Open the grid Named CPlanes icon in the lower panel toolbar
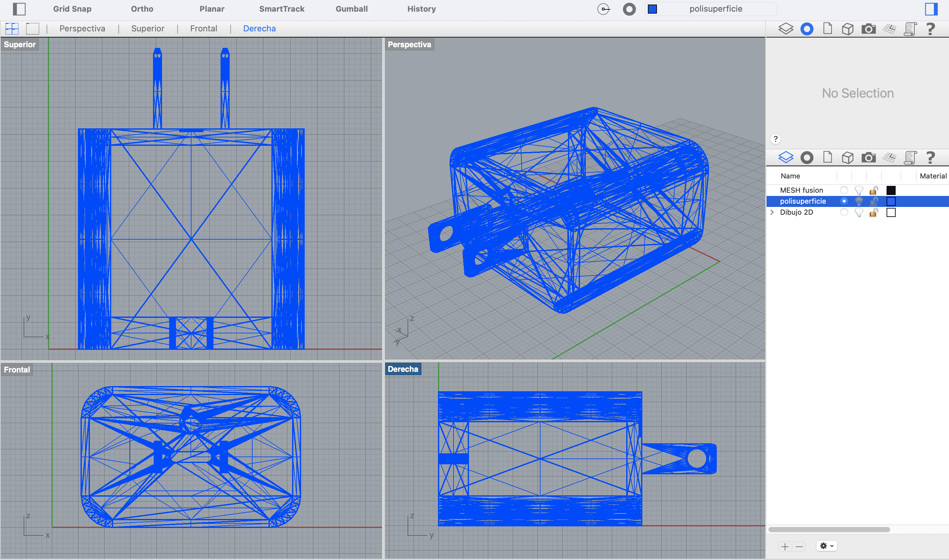 pyautogui.click(x=889, y=157)
